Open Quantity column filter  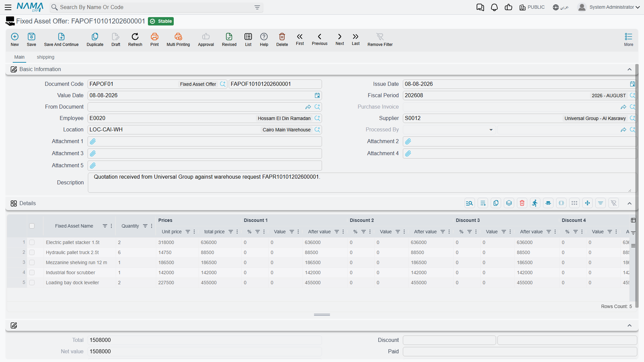[145, 226]
